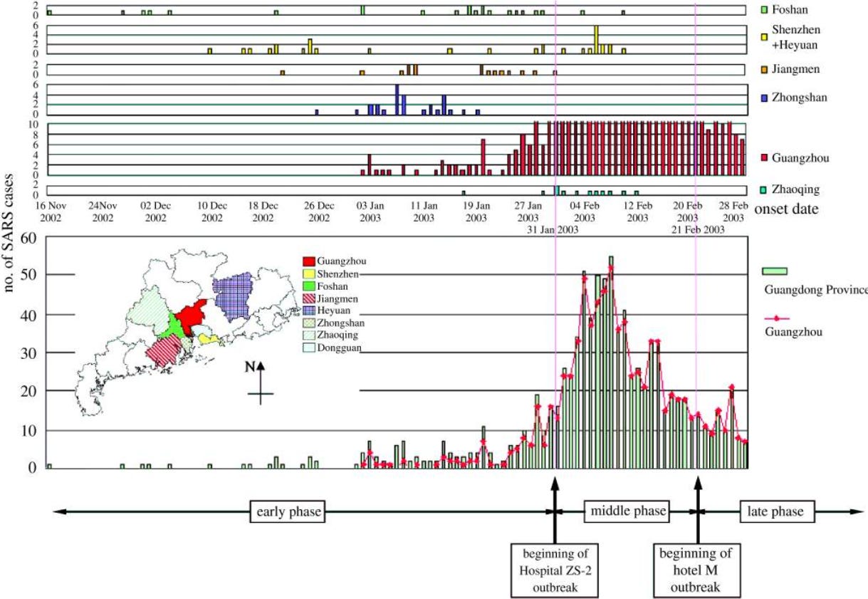Click the '24Nov 2002' axis date
This screenshot has width=868, height=599.
pos(103,212)
